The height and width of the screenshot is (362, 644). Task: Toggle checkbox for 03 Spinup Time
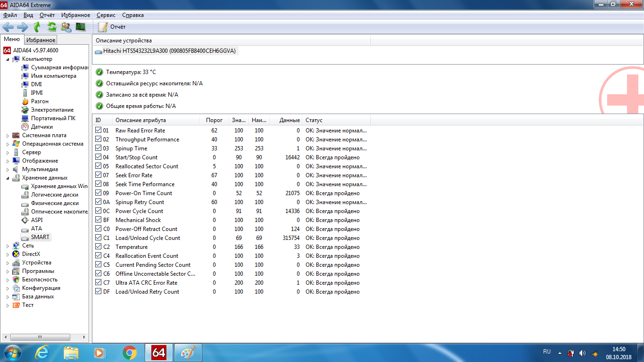pyautogui.click(x=98, y=148)
